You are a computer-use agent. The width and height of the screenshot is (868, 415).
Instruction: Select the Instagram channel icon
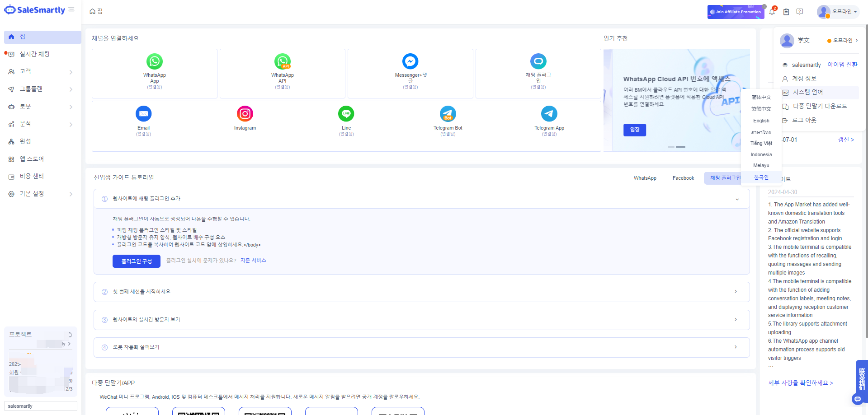pyautogui.click(x=245, y=114)
